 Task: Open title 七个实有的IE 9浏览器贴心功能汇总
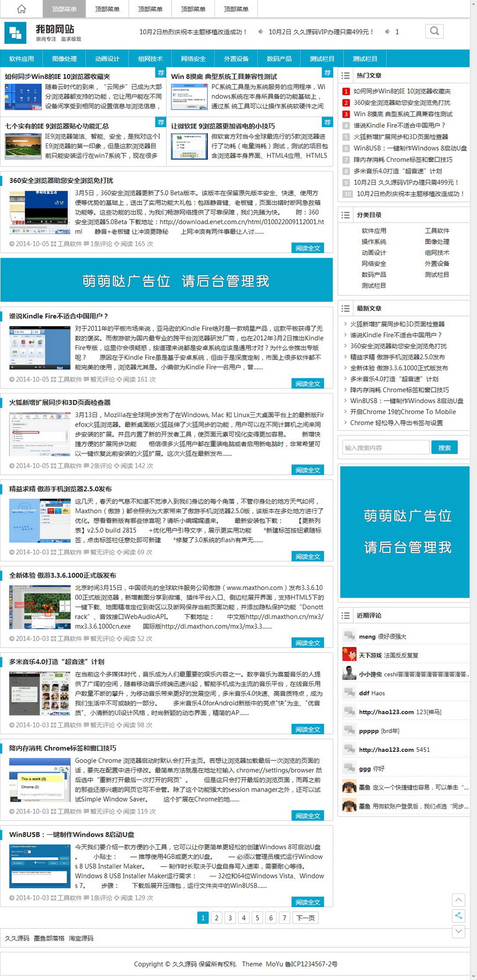click(x=57, y=126)
